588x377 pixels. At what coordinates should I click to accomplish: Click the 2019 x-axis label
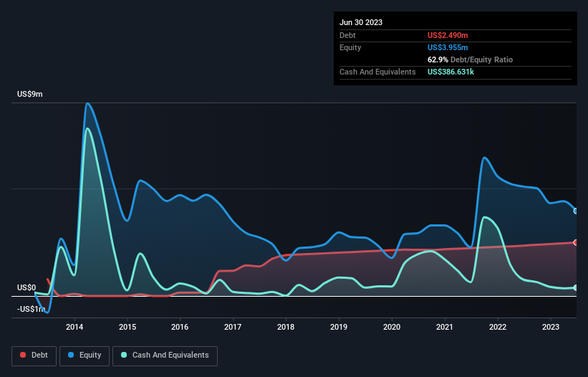[x=339, y=327]
